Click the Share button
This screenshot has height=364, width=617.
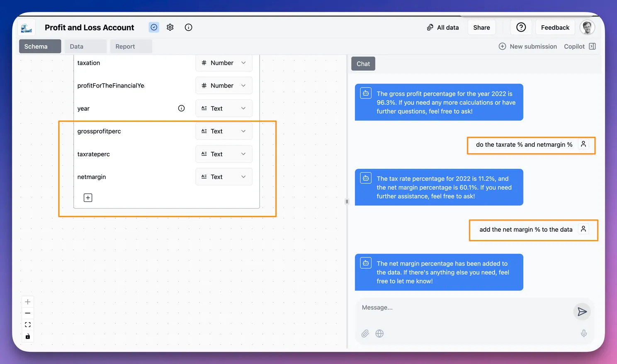point(481,27)
